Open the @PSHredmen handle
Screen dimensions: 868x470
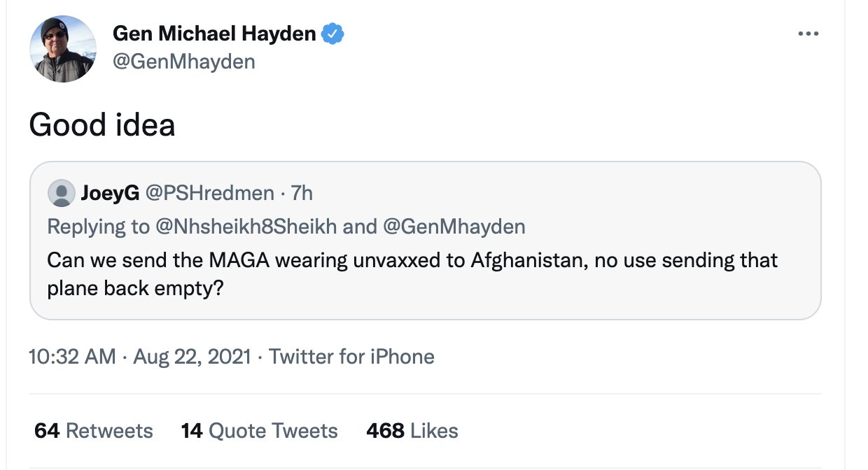(x=209, y=193)
